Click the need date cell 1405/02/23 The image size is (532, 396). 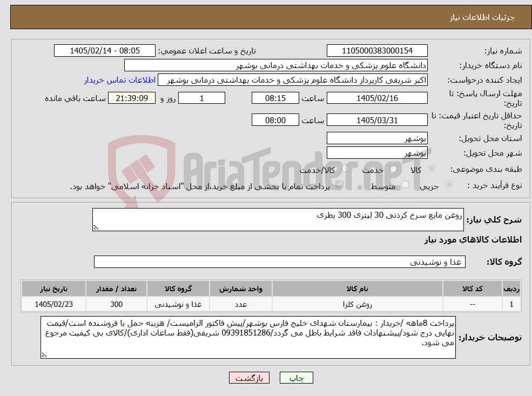point(53,304)
